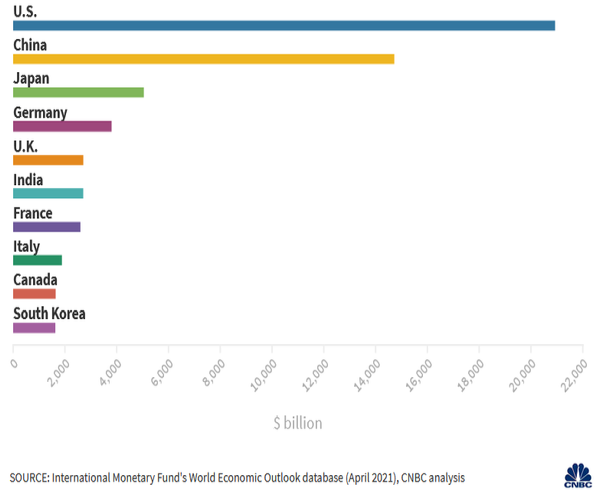This screenshot has width=600, height=500.
Task: Select the magenta Germany bar
Action: (62, 126)
